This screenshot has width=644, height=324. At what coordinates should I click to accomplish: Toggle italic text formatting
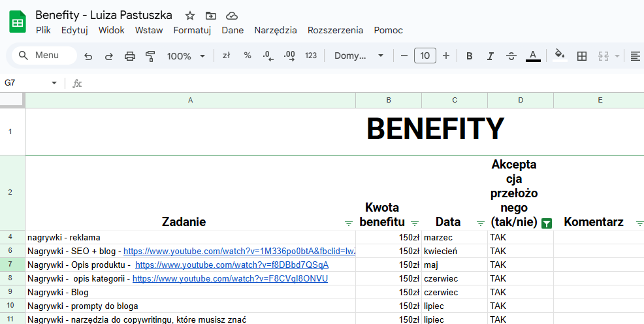490,56
